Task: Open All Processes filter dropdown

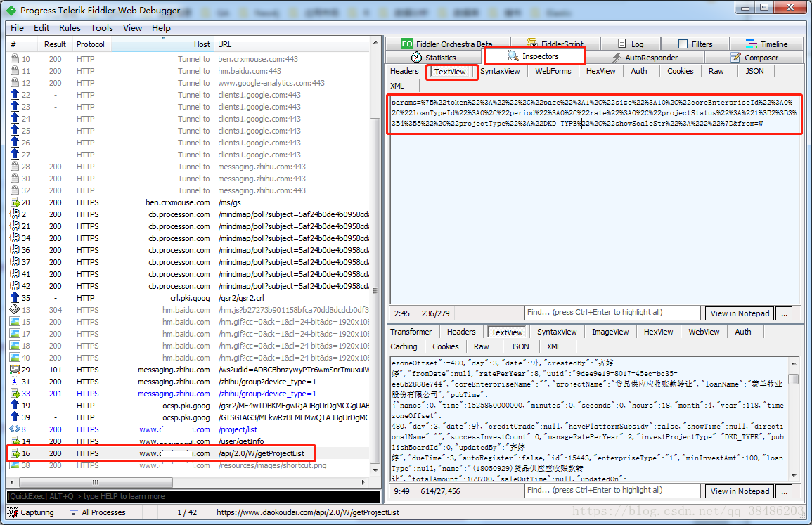Action: pos(98,512)
